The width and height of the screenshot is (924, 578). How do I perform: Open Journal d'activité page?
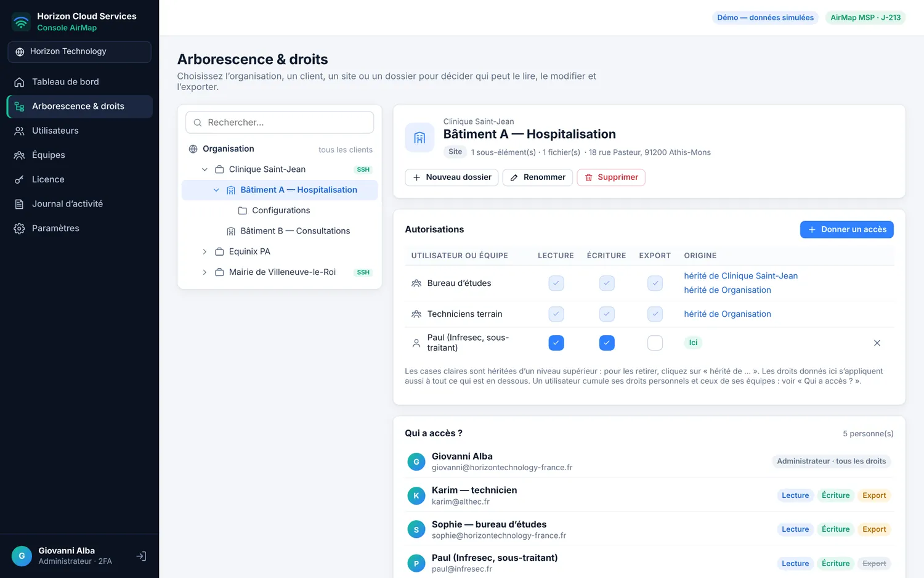click(79, 204)
